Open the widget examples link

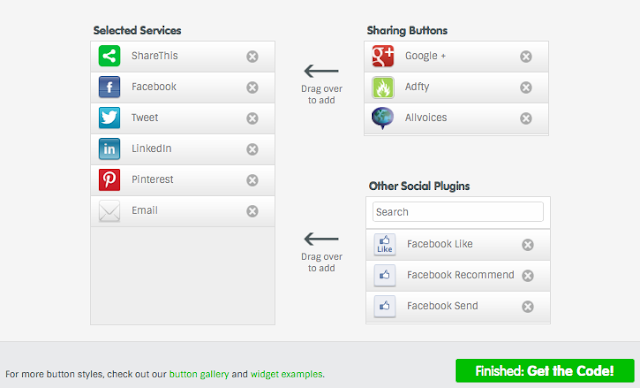(286, 374)
